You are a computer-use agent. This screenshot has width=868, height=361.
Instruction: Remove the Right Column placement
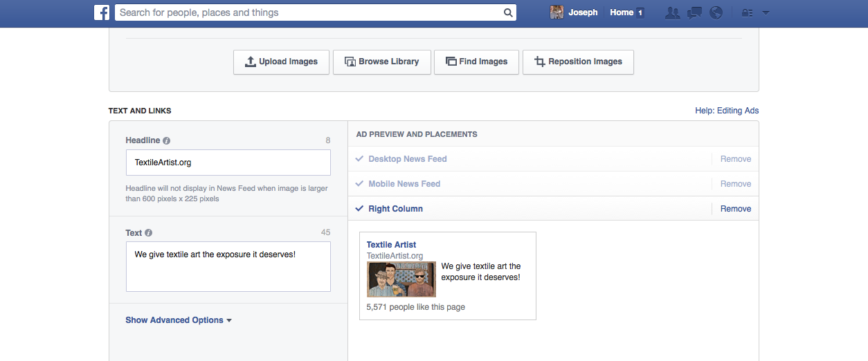tap(736, 209)
